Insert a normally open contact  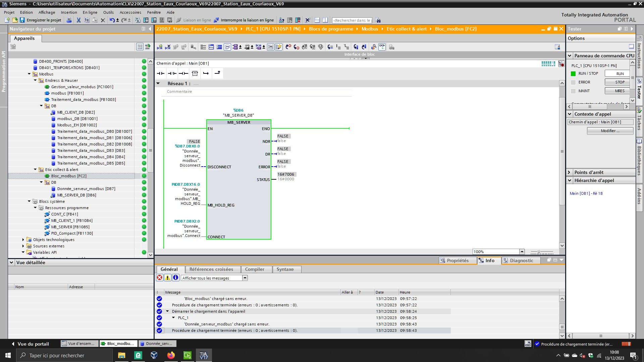[161, 73]
